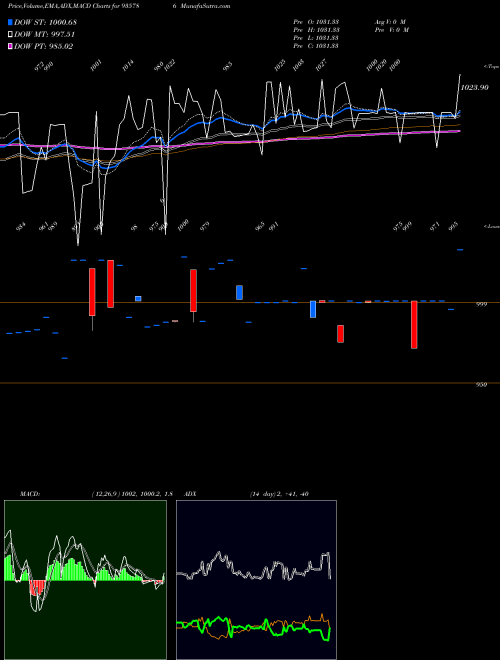Click the 999 axis label beside orange line
The height and width of the screenshot is (660, 500).
[481, 304]
